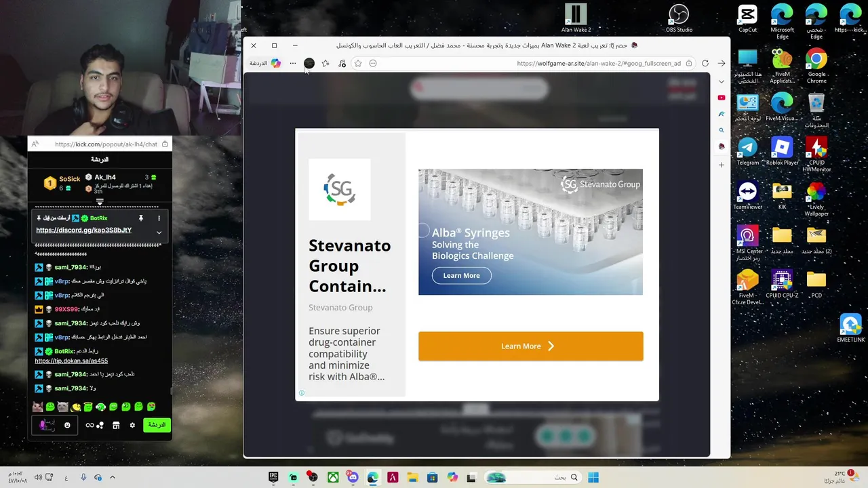Viewport: 868px width, 488px height.
Task: Open Edge favorites list icon
Action: click(x=325, y=63)
